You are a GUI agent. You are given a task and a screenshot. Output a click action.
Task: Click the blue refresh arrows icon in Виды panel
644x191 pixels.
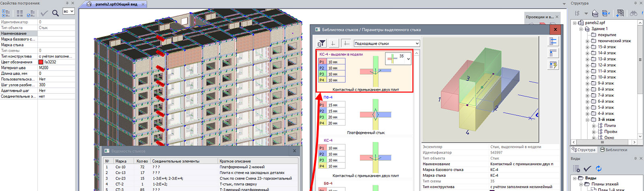(599, 168)
